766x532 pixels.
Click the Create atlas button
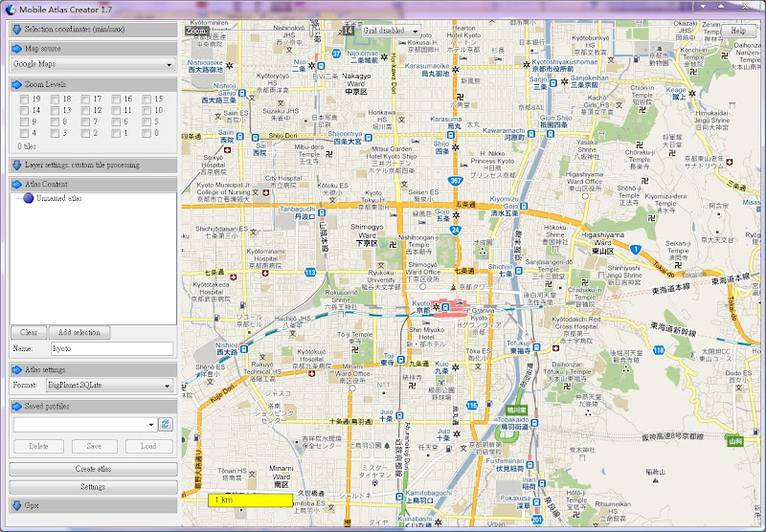click(x=93, y=469)
